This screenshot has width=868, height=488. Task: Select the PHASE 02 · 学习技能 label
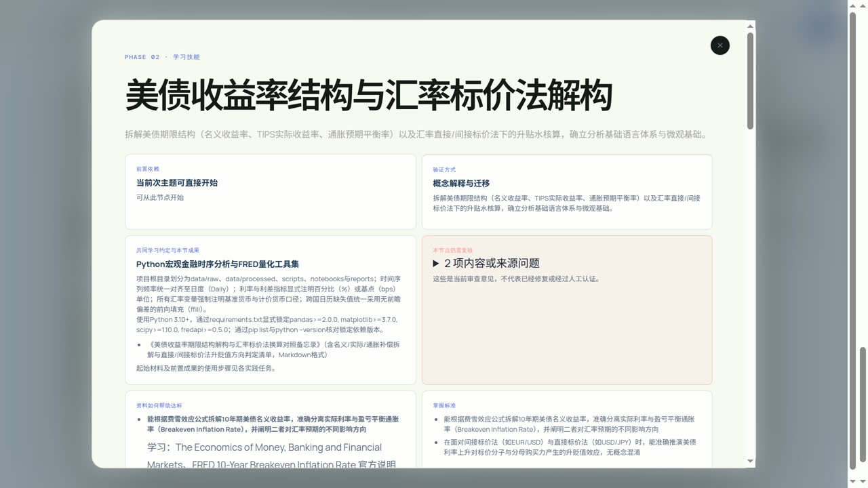162,57
